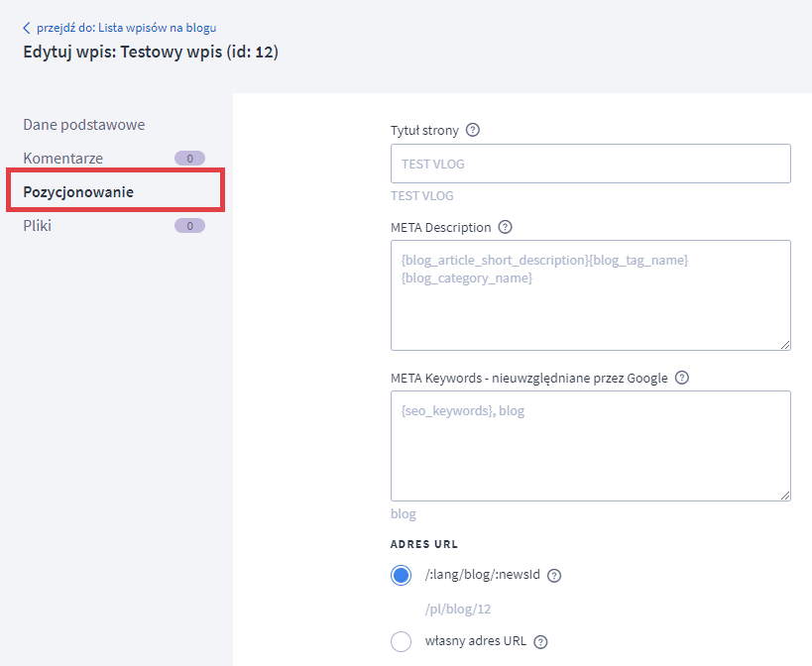Viewport: 812px width, 666px height.
Task: Click the back chevron arrow icon
Action: [27, 28]
